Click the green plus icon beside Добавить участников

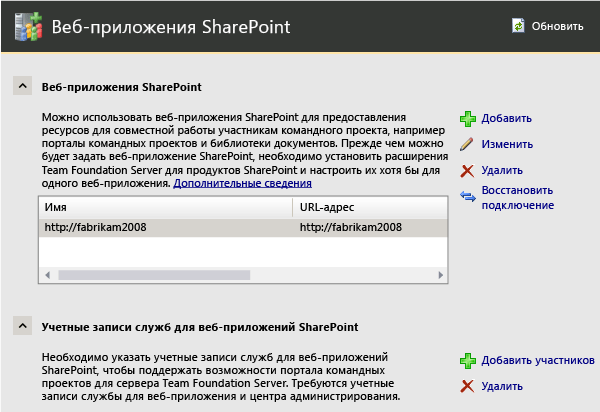click(x=468, y=361)
